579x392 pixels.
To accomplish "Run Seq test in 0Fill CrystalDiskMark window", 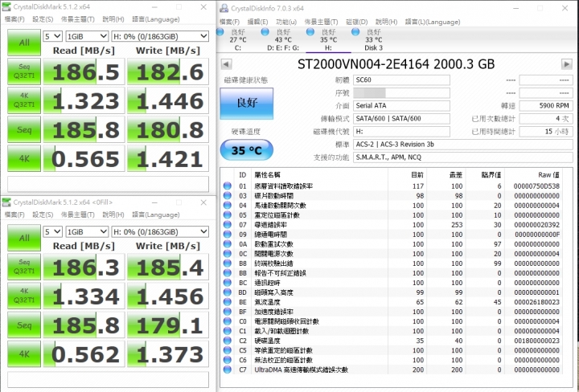I will 24,325.
